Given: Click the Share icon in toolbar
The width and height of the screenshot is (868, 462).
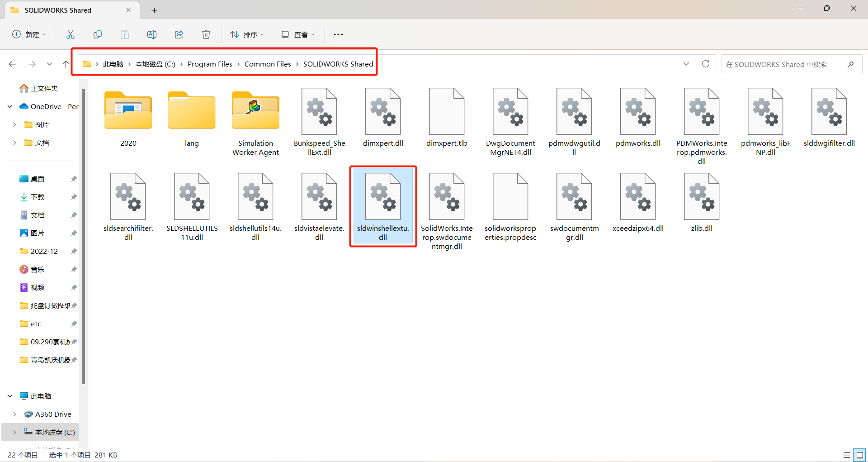Looking at the screenshot, I should [x=179, y=34].
